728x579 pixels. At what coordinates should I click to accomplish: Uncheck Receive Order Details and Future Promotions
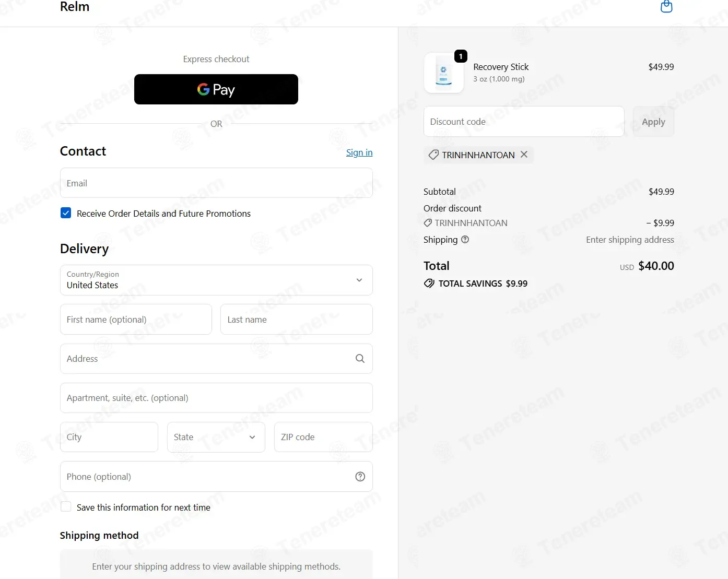click(66, 213)
